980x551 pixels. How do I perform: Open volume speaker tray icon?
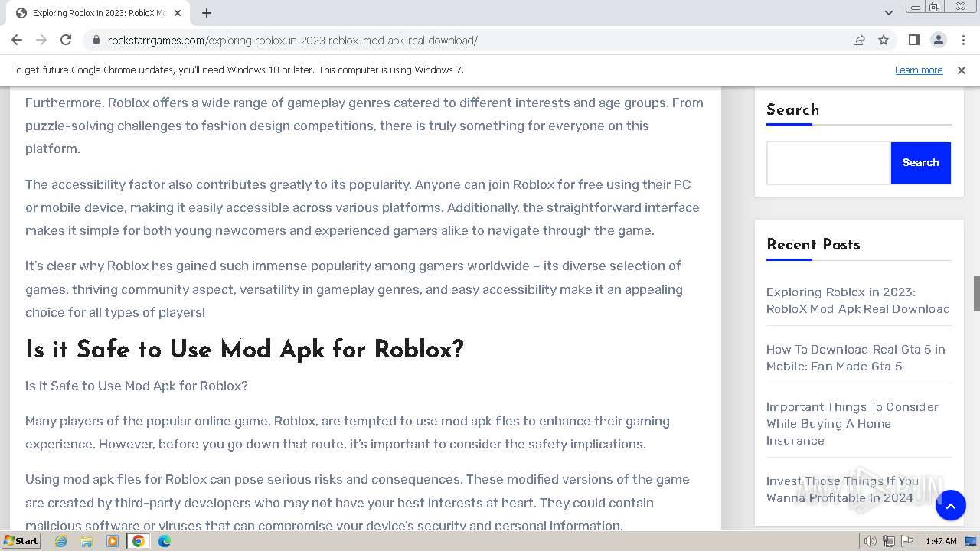click(x=870, y=541)
